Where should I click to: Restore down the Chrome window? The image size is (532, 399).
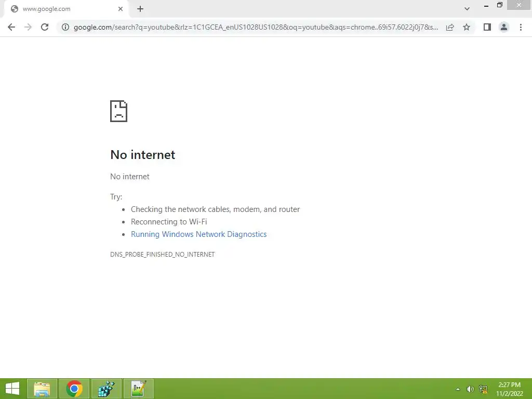tap(499, 5)
